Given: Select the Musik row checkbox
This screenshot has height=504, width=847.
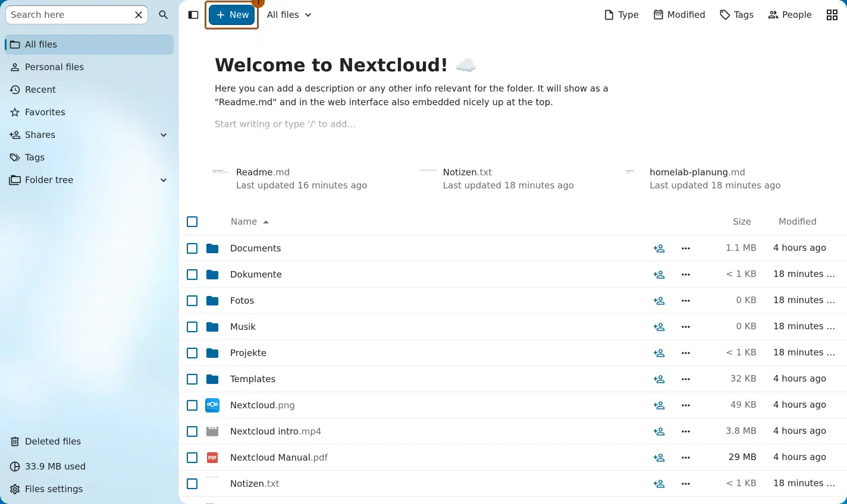Looking at the screenshot, I should point(192,327).
